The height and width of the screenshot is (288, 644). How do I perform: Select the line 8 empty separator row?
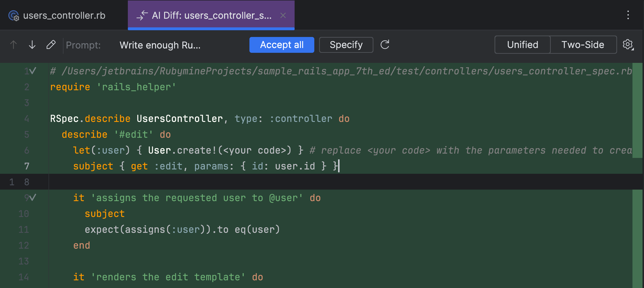coord(322,182)
